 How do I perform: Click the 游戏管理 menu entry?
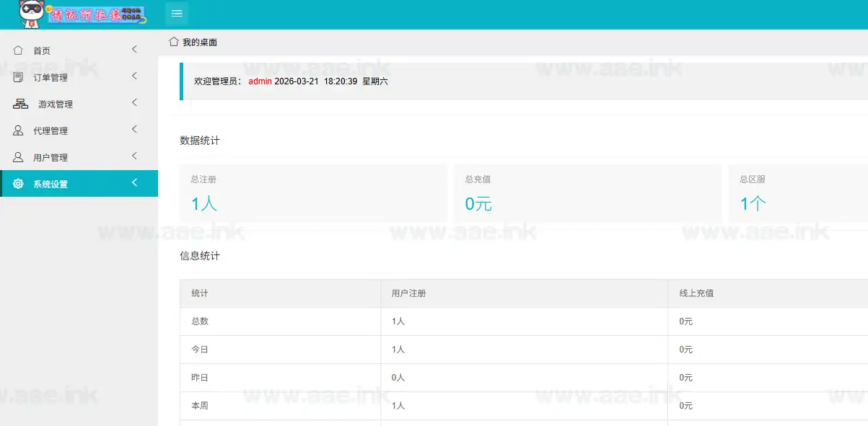[52, 103]
